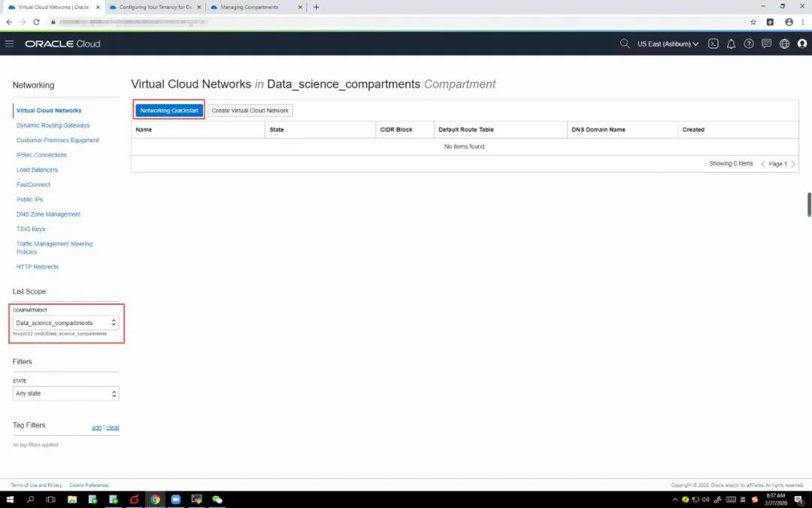The image size is (812, 508).
Task: Close the Configuring Your Tenancy tab
Action: (198, 8)
